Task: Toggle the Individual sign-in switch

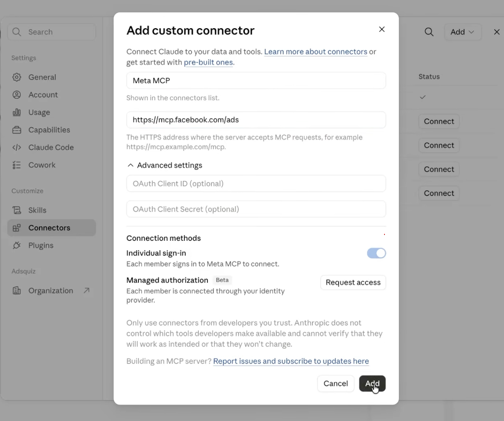Action: (376, 253)
